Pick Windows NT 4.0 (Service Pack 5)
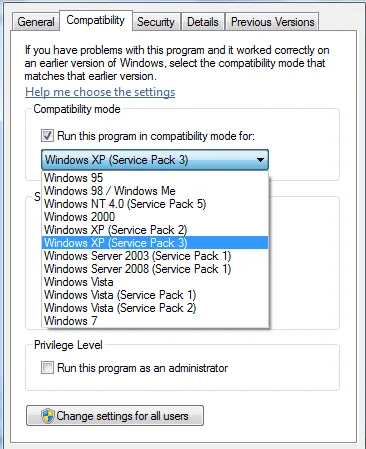The width and height of the screenshot is (366, 449). 155,204
